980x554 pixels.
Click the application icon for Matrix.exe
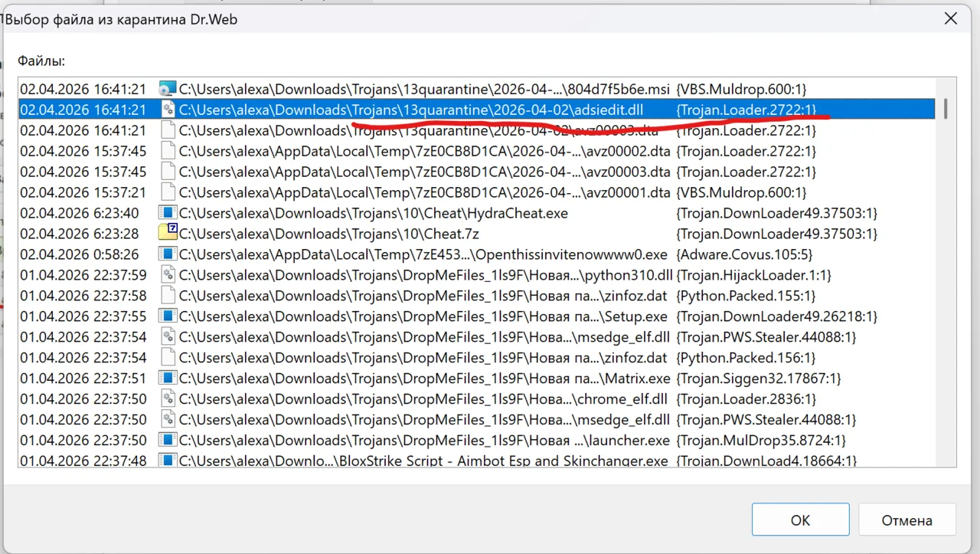click(x=167, y=379)
